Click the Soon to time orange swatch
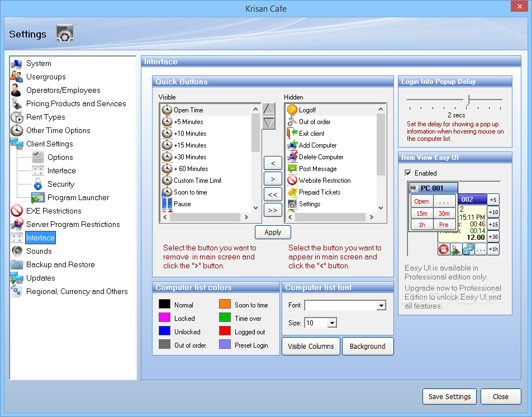 (225, 304)
